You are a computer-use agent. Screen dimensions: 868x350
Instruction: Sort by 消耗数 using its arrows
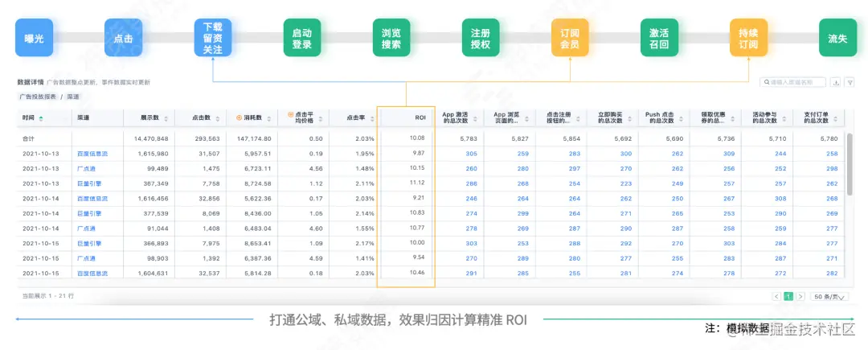pos(269,118)
